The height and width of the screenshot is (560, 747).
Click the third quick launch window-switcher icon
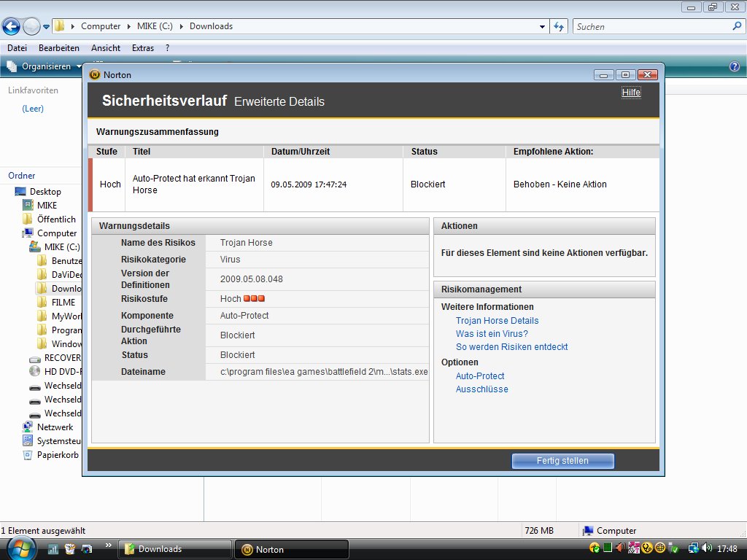point(87,549)
